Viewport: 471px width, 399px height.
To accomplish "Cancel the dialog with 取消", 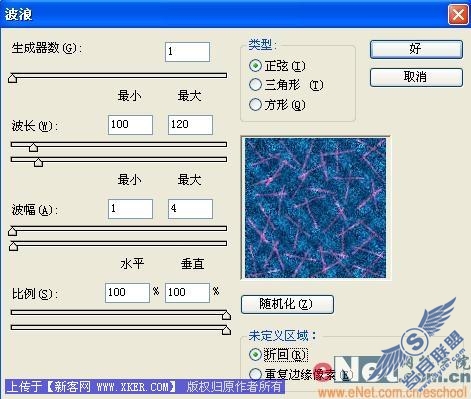I will tap(416, 77).
